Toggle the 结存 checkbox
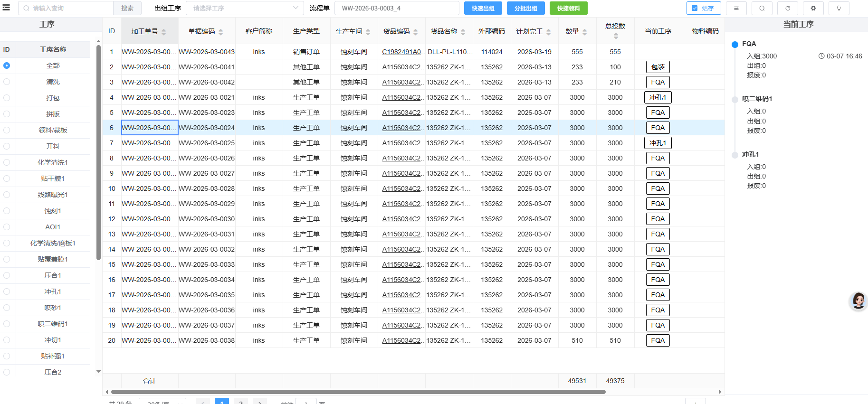This screenshot has width=868, height=404. 695,8
